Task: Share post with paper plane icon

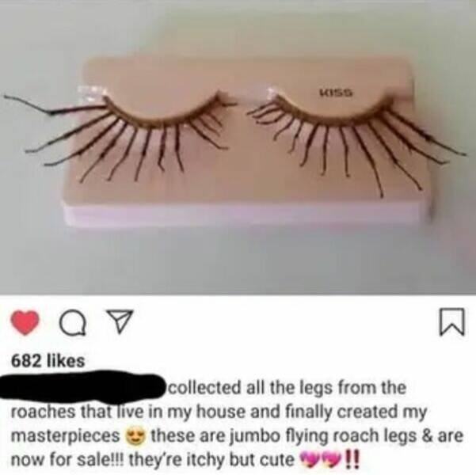Action: point(118,322)
